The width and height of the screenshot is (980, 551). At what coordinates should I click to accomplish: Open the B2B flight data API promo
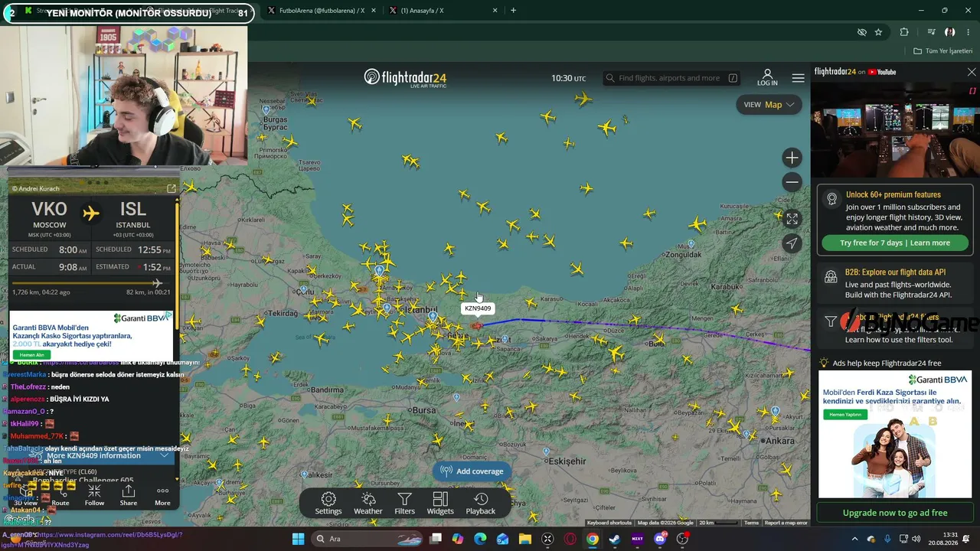pyautogui.click(x=895, y=284)
